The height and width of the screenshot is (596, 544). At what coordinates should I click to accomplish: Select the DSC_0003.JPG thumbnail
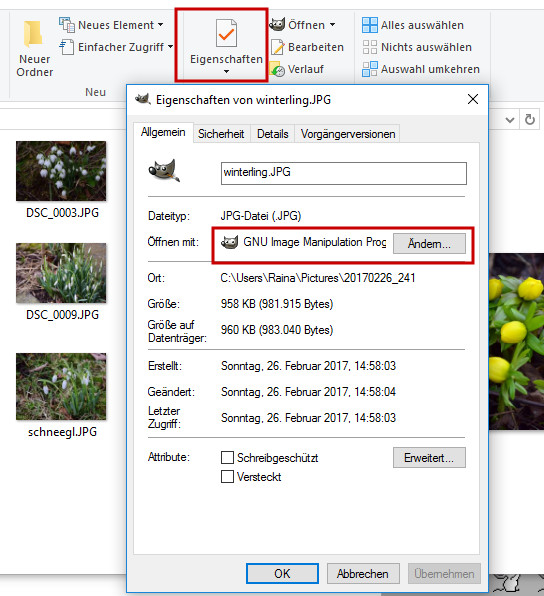click(x=61, y=171)
